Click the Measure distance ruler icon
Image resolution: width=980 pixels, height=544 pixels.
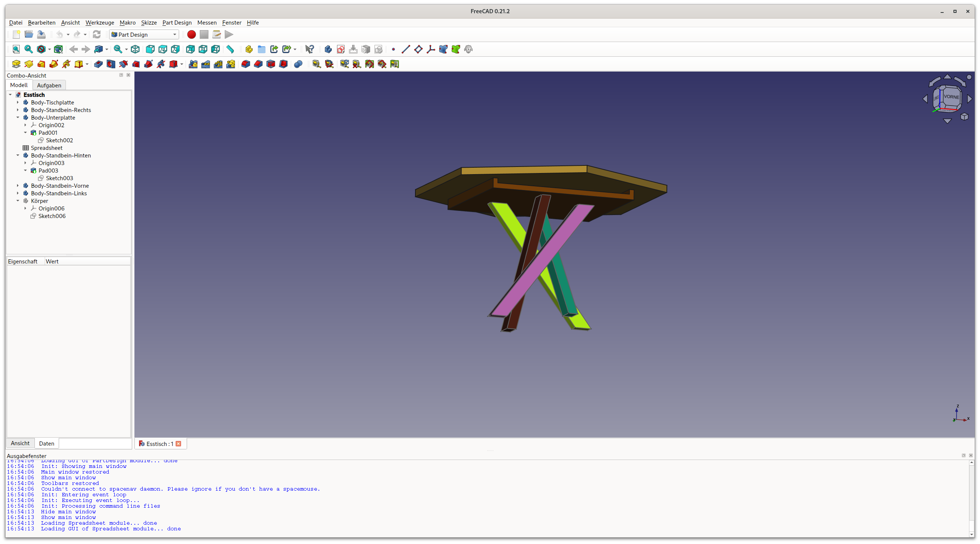(x=230, y=49)
